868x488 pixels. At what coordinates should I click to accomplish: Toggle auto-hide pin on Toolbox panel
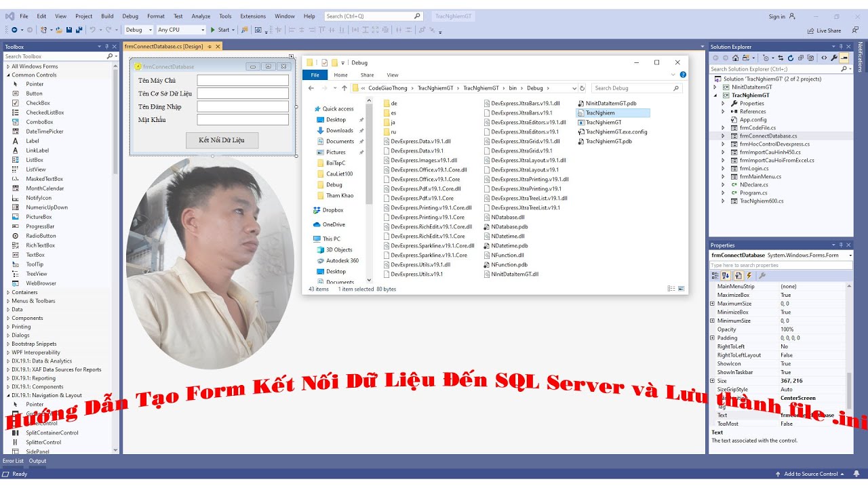pos(108,47)
